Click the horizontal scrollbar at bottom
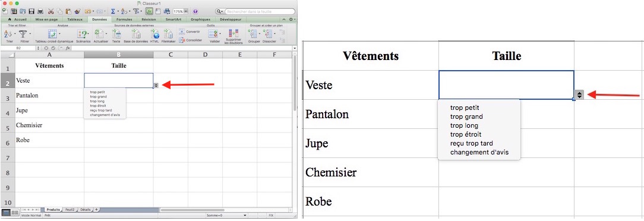Viewport: 644px width, 221px height. (x=192, y=210)
